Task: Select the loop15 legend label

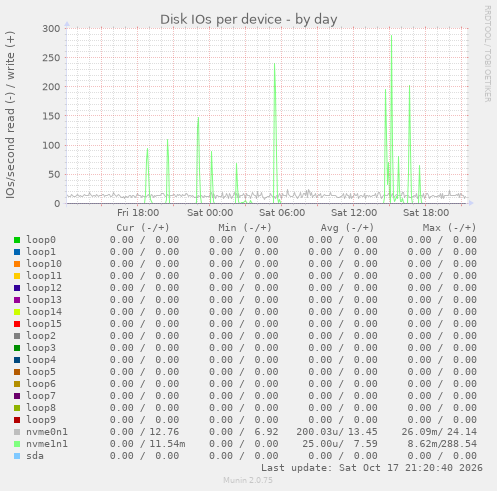Action: (x=44, y=324)
